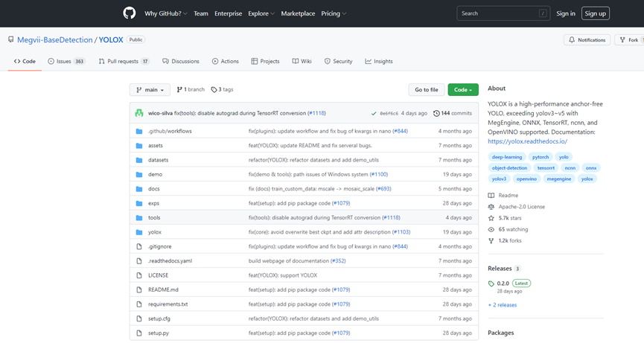This screenshot has width=644, height=343.
Task: Open the green Code dropdown button
Action: coord(463,90)
